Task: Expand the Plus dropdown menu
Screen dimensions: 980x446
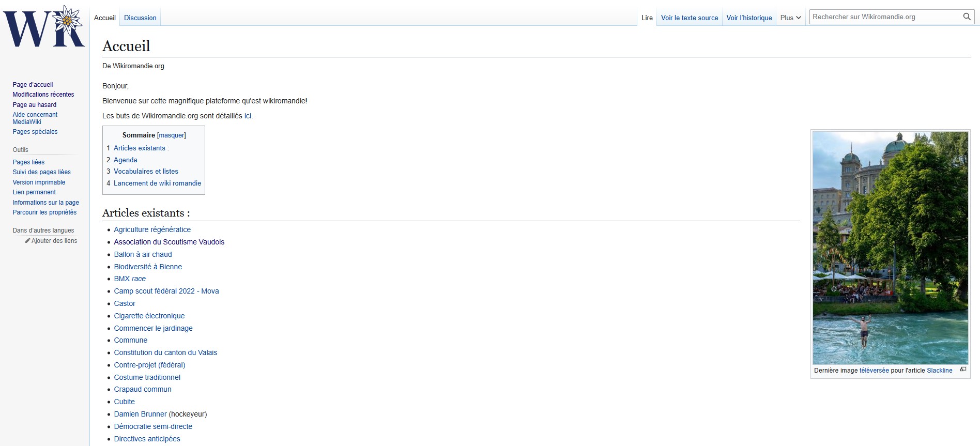Action: click(x=790, y=18)
